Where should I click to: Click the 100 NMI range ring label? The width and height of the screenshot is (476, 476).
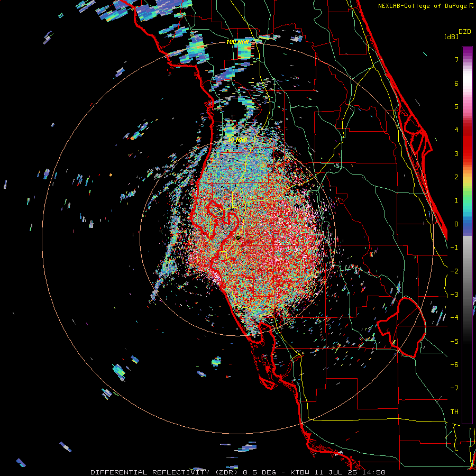237,42
